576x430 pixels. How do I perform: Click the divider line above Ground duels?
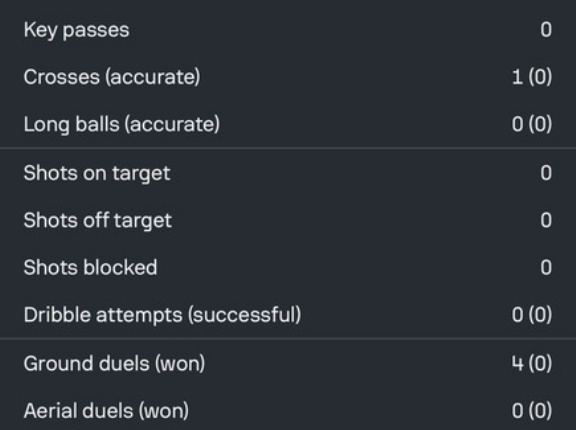tap(288, 338)
